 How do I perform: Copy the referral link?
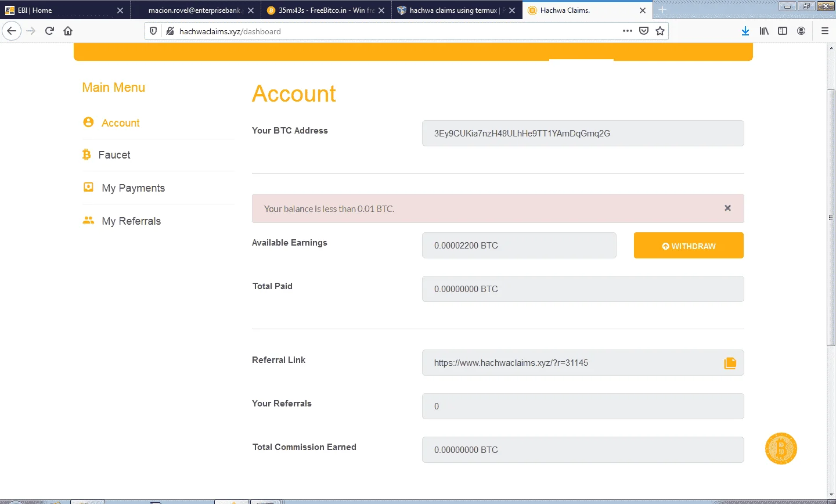(x=730, y=363)
